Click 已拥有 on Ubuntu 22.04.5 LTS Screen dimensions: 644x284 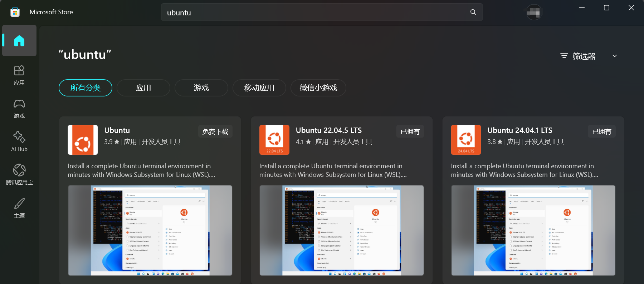point(410,131)
